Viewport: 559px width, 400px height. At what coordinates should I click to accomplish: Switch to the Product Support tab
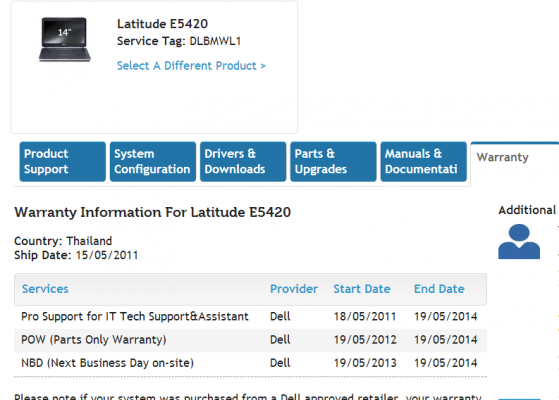(63, 161)
